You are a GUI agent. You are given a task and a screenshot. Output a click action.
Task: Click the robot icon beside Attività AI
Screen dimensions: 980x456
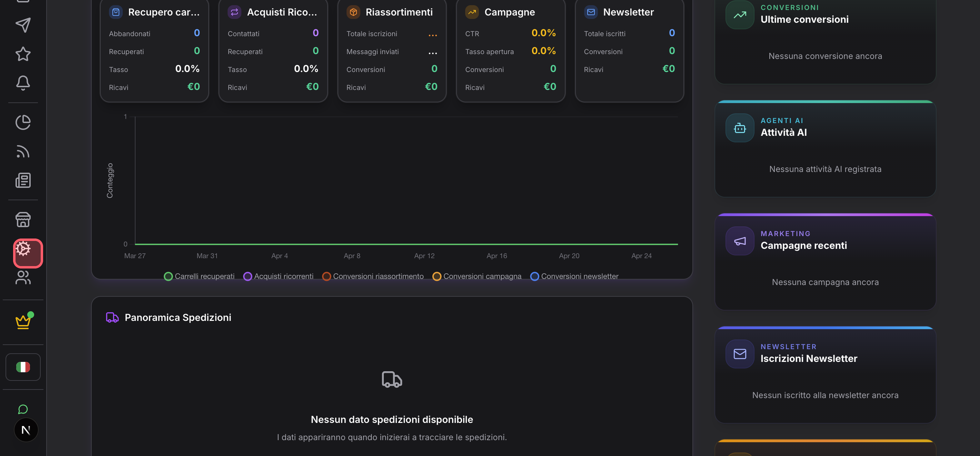(740, 128)
